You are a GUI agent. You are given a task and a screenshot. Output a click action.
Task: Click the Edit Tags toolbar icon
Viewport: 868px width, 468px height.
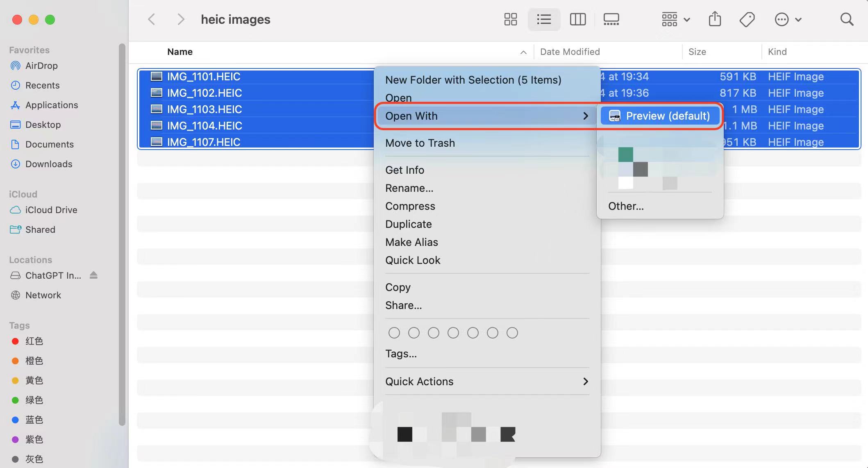(x=747, y=19)
